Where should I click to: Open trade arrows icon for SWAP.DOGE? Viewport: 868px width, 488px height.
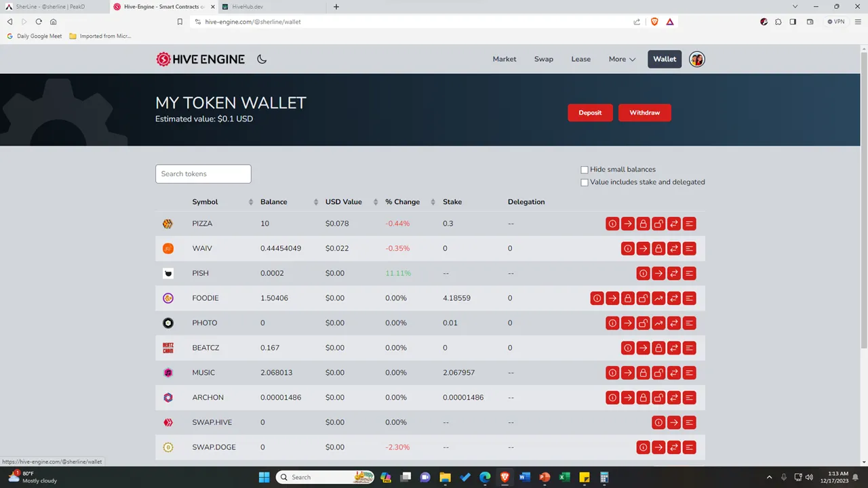coord(674,447)
